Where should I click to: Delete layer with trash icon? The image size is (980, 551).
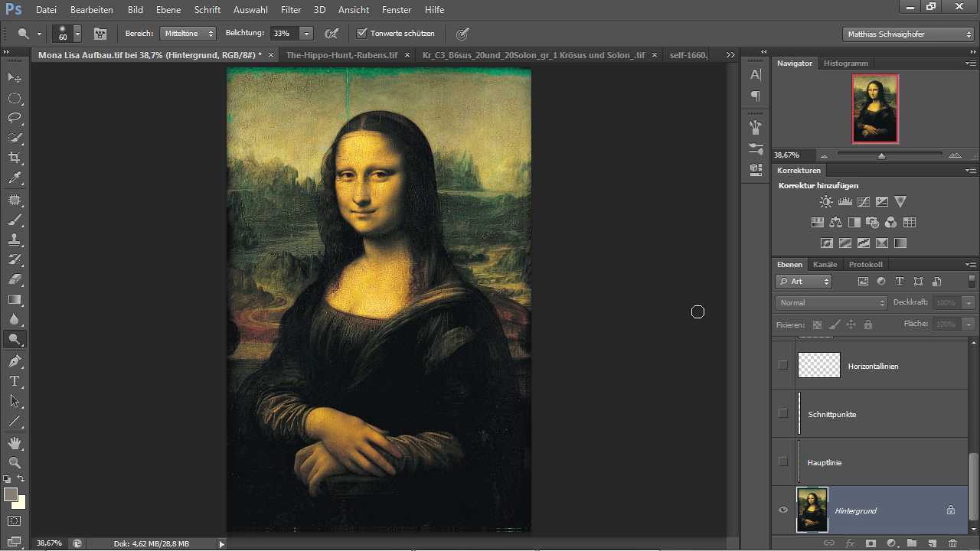[x=952, y=543]
